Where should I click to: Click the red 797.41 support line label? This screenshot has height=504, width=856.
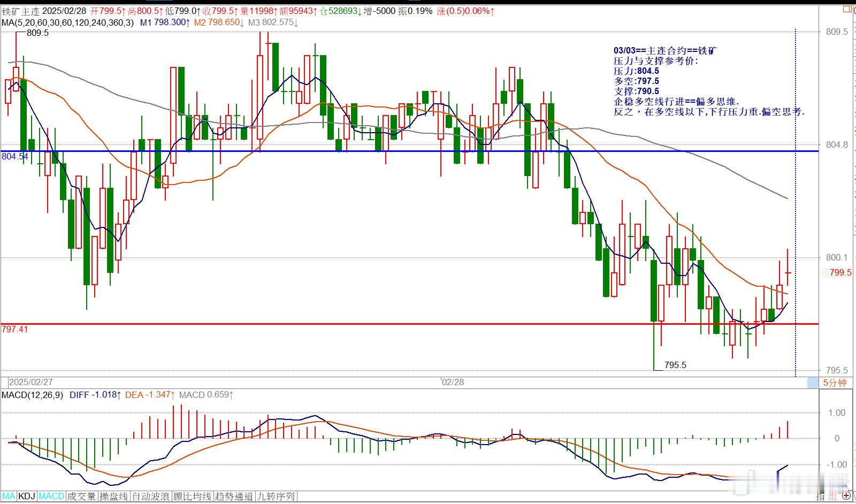pyautogui.click(x=14, y=329)
